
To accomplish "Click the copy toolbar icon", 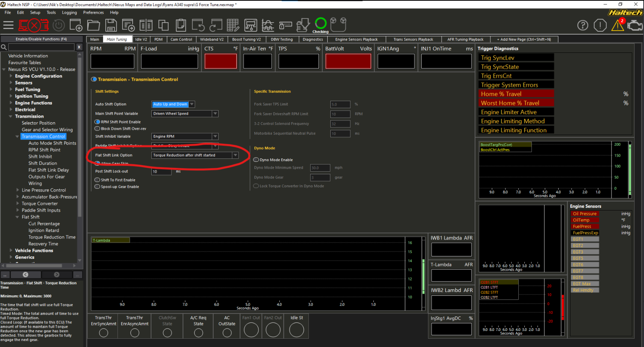I will click(x=163, y=25).
